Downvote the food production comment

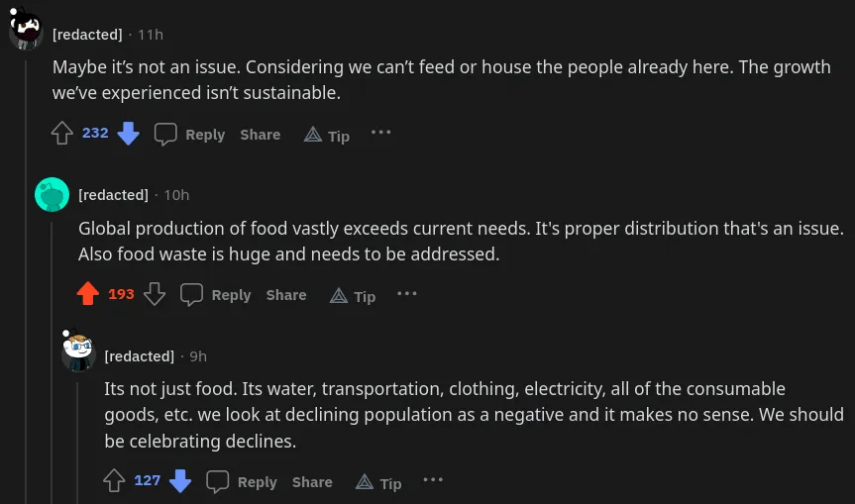tap(155, 294)
